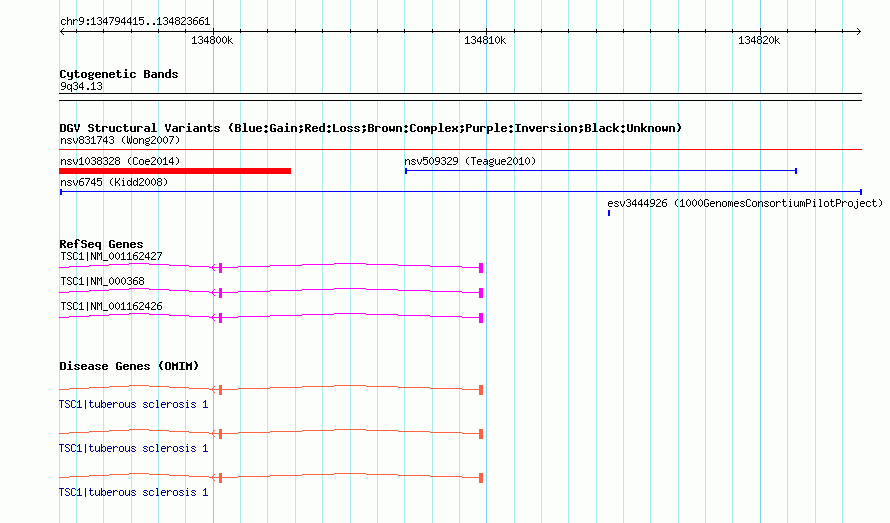Open the Cytogenetic Bands track heading
The image size is (890, 523).
point(119,74)
